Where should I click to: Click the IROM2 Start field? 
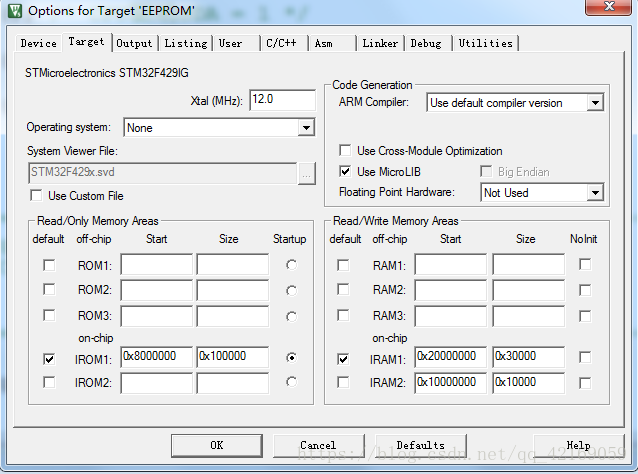click(x=156, y=383)
